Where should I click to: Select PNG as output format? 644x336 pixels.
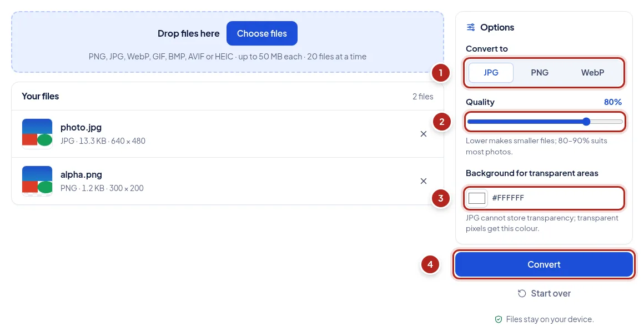click(539, 73)
